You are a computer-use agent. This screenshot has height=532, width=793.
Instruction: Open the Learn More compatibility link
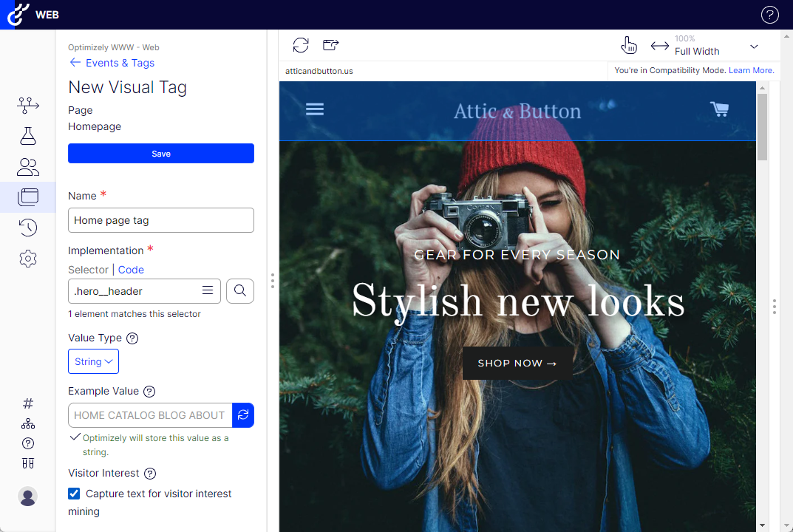point(751,71)
